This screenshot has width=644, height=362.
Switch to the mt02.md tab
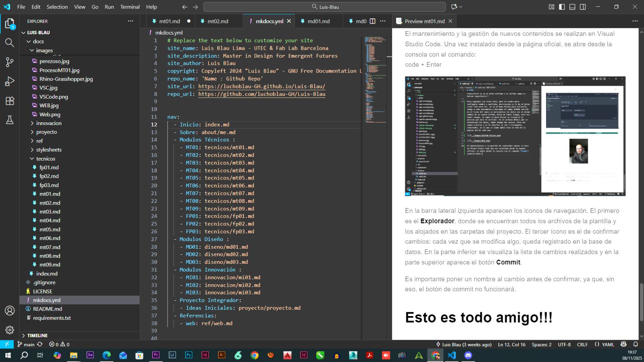pyautogui.click(x=218, y=21)
